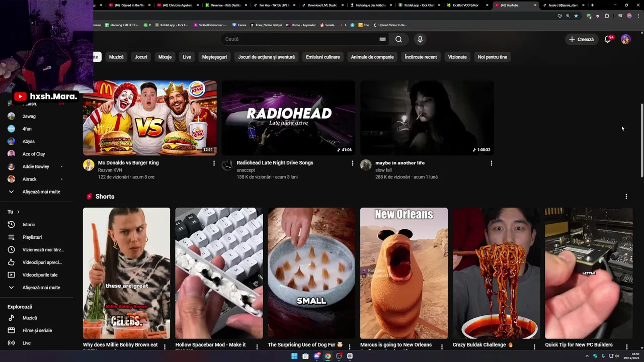
Task: Select the Emisiuni culinare chip
Action: (323, 57)
